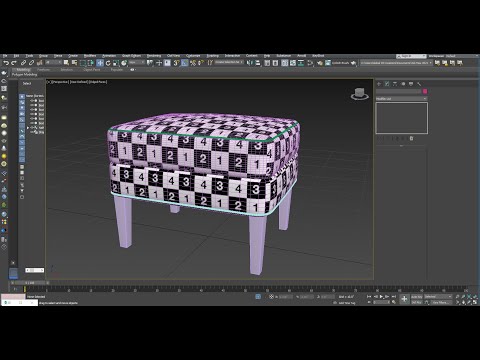
Task: Select the Select and Link tool
Action: point(23,63)
